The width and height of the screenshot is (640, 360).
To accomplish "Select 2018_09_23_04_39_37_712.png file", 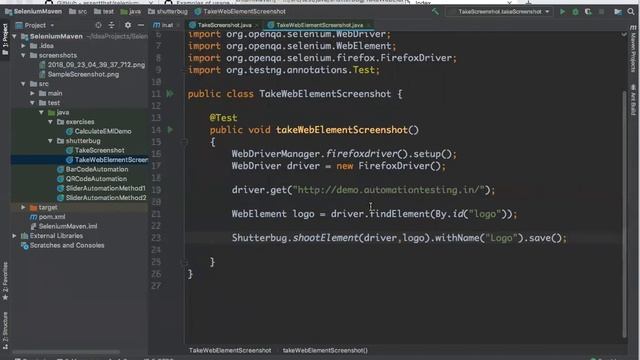I will pos(92,64).
